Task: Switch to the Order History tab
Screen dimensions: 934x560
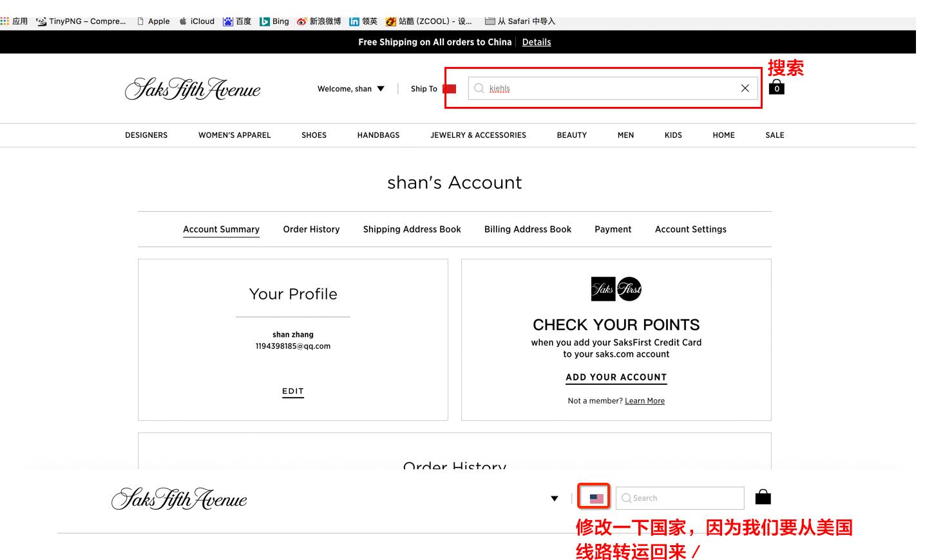Action: (311, 229)
